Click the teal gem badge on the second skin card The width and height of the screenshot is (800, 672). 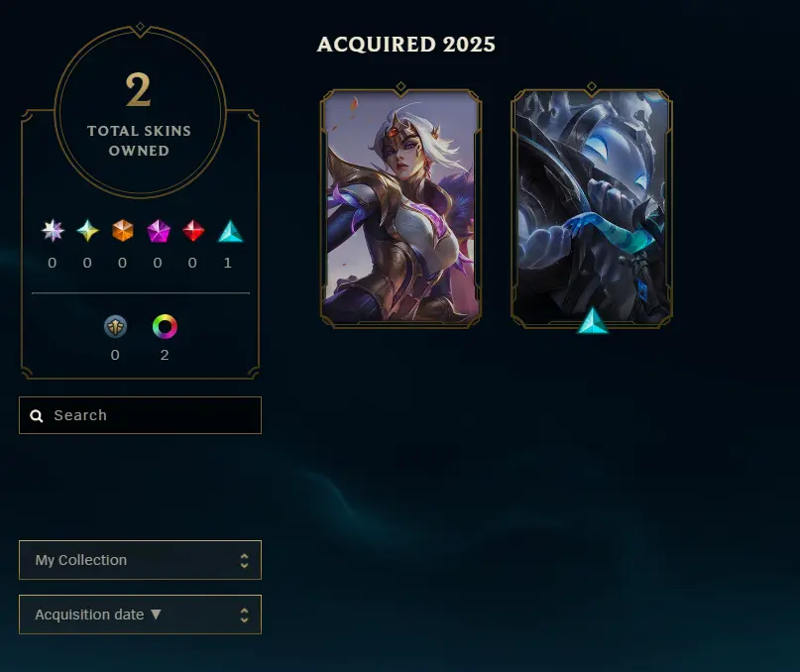[593, 320]
